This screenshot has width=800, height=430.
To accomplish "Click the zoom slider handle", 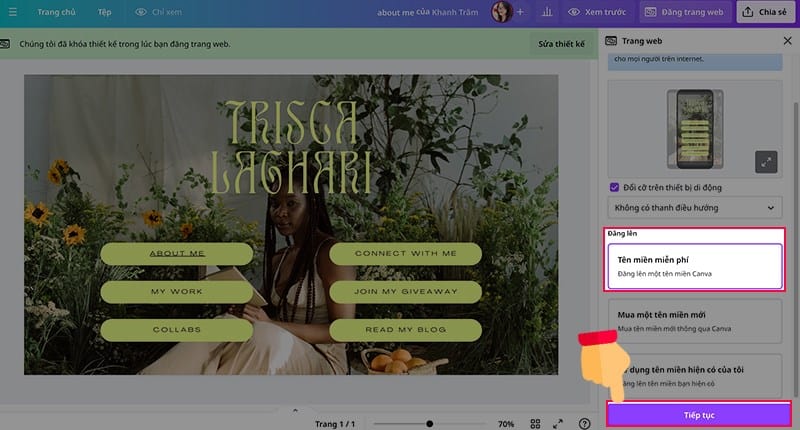I will coord(430,423).
